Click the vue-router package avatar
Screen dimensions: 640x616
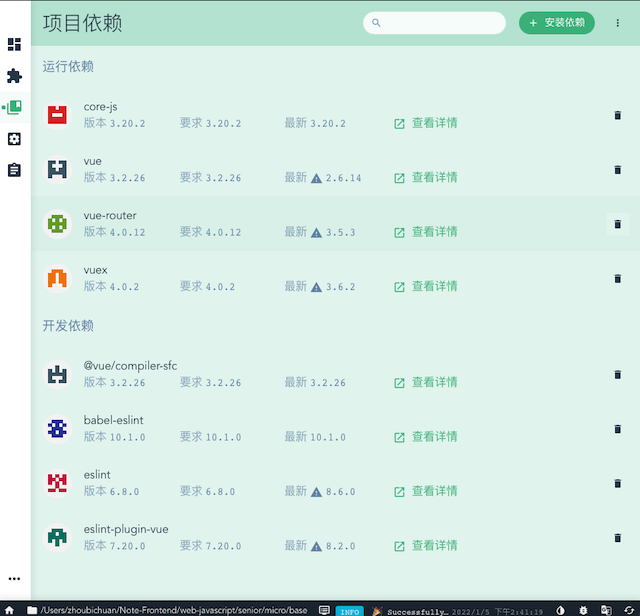[57, 224]
